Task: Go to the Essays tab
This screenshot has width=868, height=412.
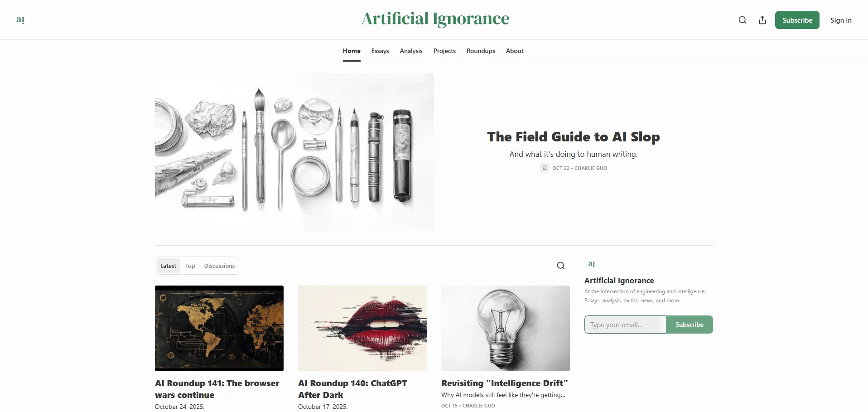Action: pyautogui.click(x=380, y=51)
